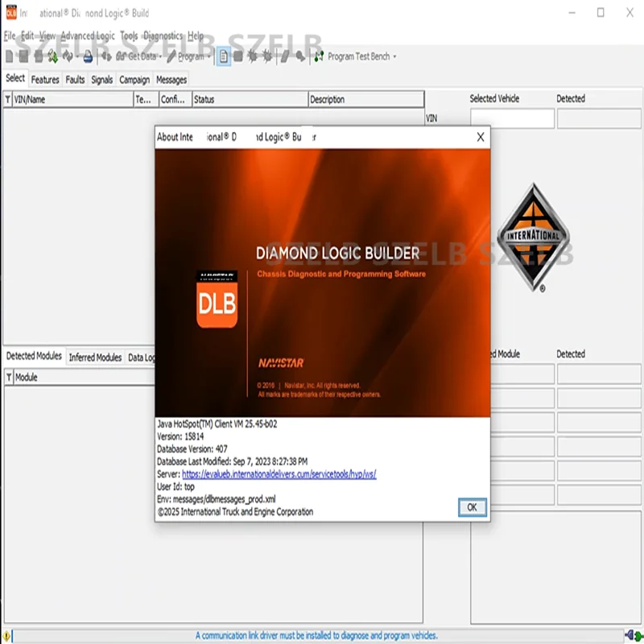The height and width of the screenshot is (644, 644).
Task: Click the green double-arrow toolbar icon
Action: 52,56
